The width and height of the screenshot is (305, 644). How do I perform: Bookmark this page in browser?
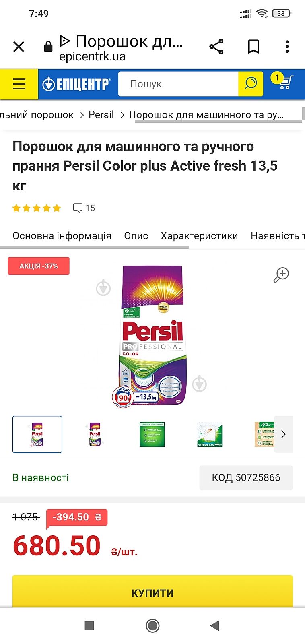tap(253, 47)
